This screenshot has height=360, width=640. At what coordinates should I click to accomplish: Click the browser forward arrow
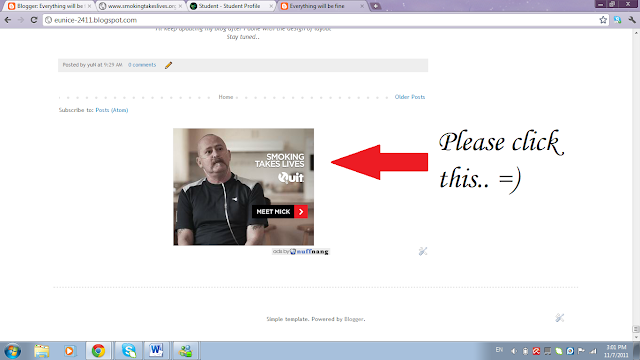(21, 20)
